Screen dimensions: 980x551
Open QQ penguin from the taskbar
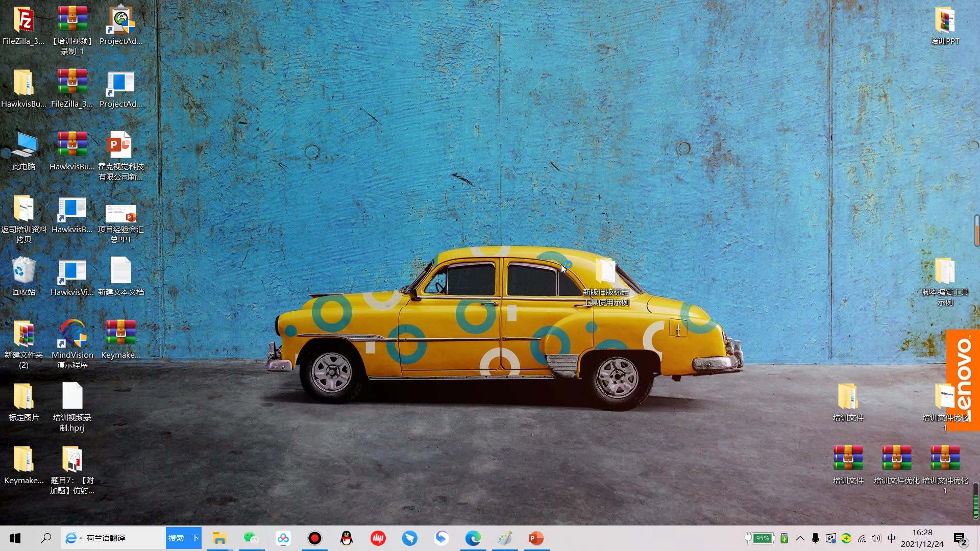coord(347,538)
